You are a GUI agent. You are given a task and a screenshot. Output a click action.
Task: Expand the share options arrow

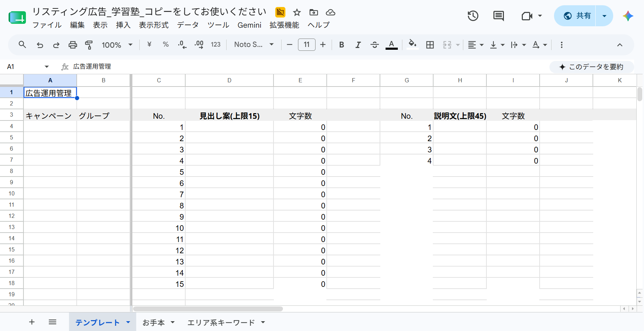(604, 16)
